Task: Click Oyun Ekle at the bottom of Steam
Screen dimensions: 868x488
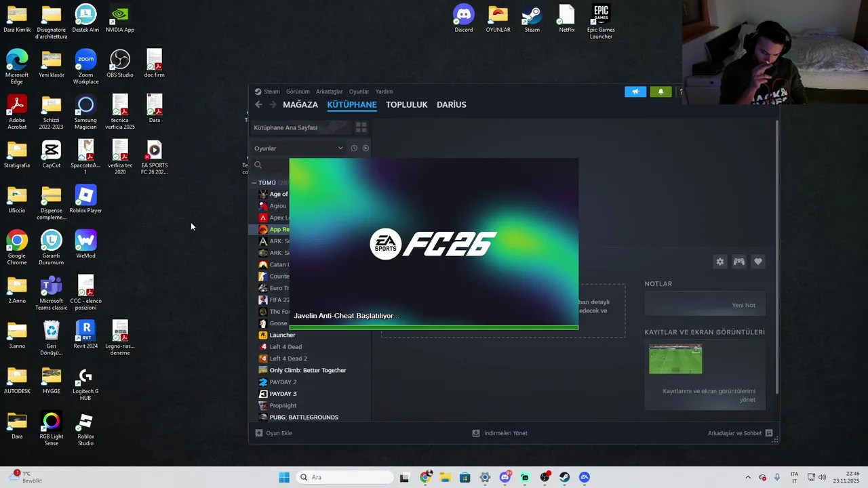Action: pos(274,433)
